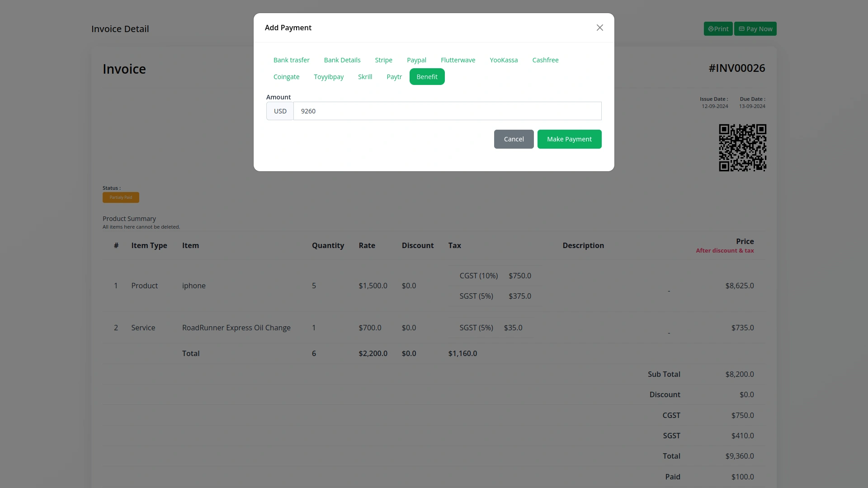This screenshot has height=488, width=868.
Task: Select the Paytr tab
Action: point(394,77)
